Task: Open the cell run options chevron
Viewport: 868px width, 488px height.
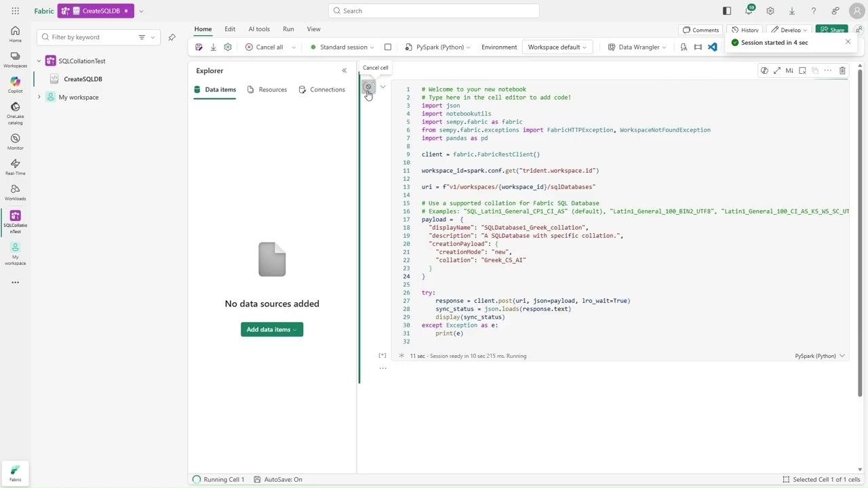Action: pos(383,87)
